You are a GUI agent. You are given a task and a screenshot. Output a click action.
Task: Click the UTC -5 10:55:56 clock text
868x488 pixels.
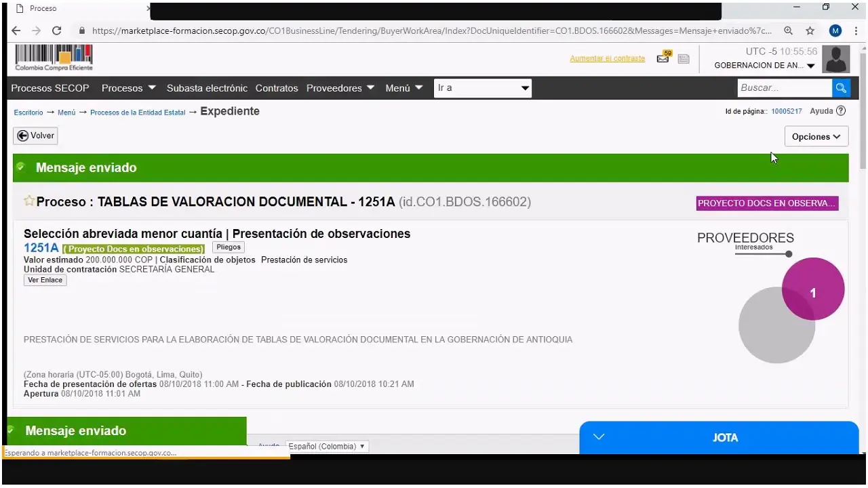pos(781,52)
